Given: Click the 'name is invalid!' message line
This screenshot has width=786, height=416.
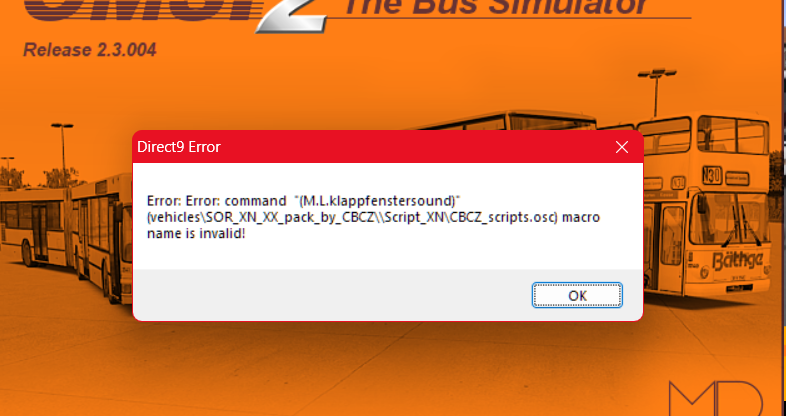Looking at the screenshot, I should coord(196,233).
